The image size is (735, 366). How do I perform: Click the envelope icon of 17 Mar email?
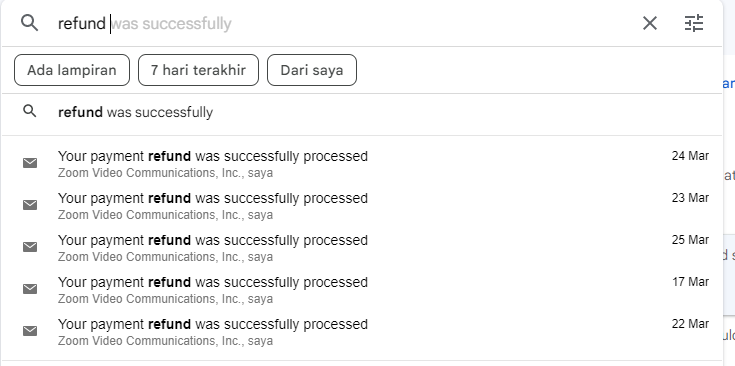30,289
